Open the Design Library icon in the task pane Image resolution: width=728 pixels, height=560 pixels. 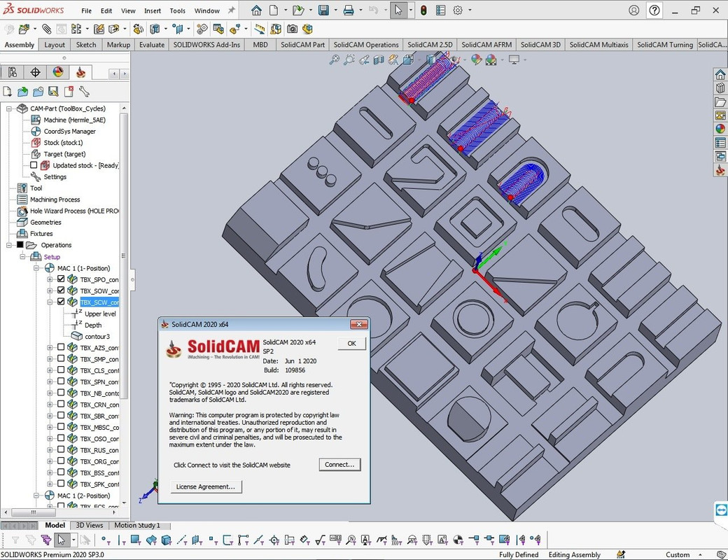click(720, 87)
